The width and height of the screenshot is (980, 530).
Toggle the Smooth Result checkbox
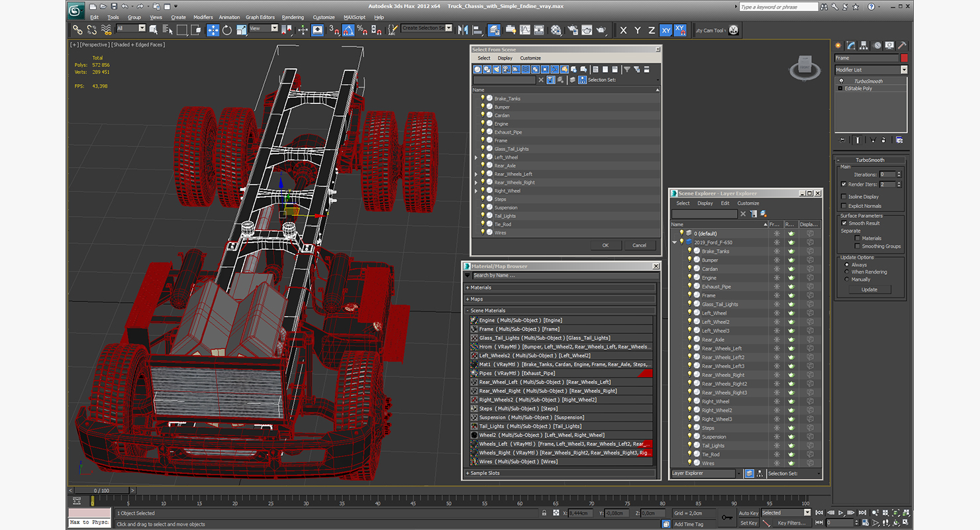pyautogui.click(x=844, y=223)
